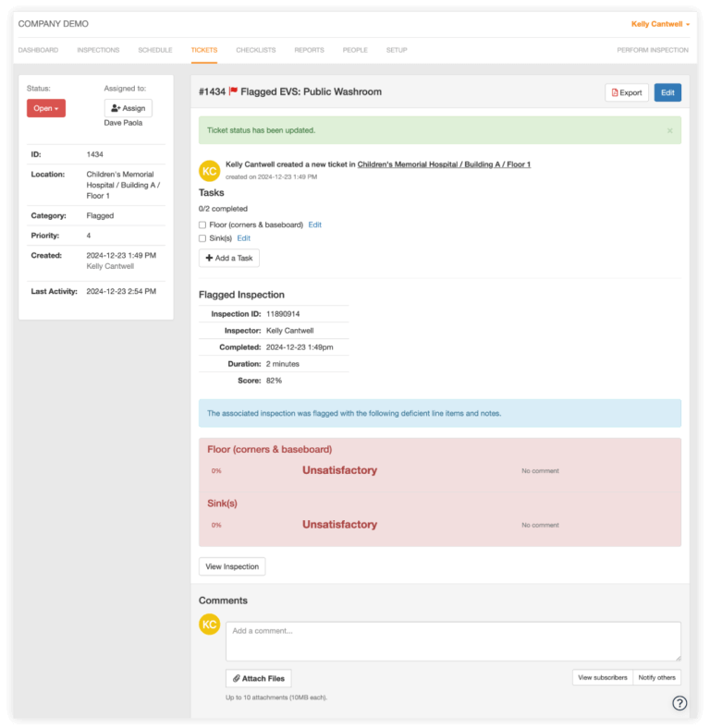
Task: Export the ticket as PDF
Action: tap(627, 92)
